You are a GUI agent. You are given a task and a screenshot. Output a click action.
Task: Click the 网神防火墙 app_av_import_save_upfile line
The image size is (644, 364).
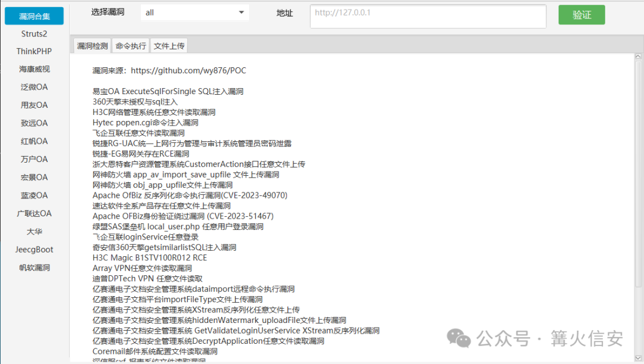185,175
